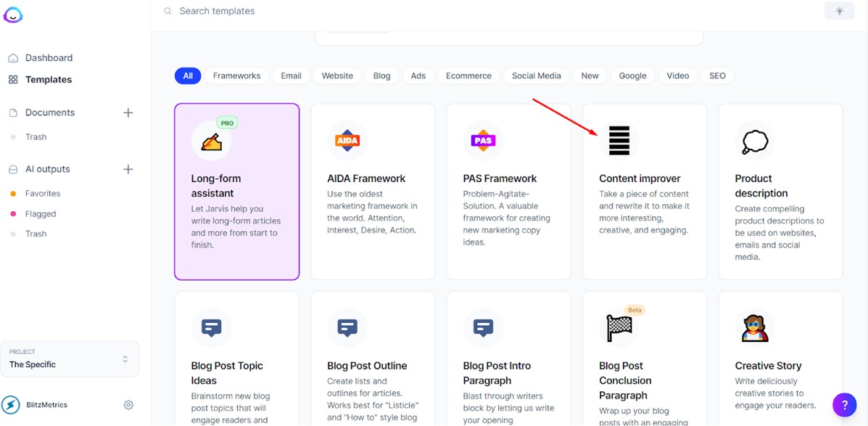The image size is (868, 426).
Task: Open the Favorites list in sidebar
Action: pos(42,194)
